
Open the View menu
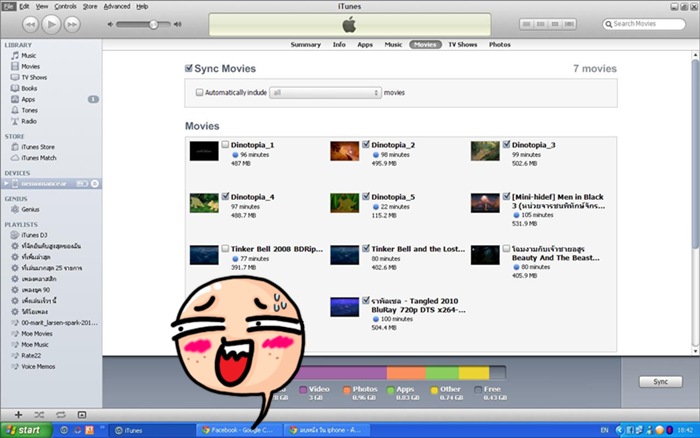coord(42,6)
